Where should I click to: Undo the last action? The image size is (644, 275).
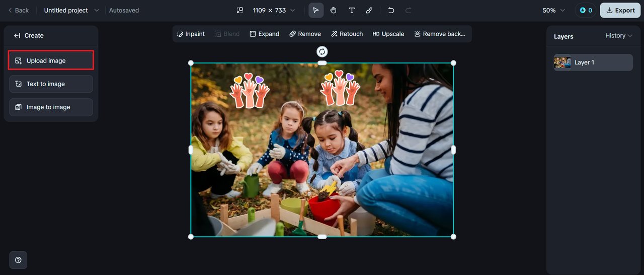[391, 10]
